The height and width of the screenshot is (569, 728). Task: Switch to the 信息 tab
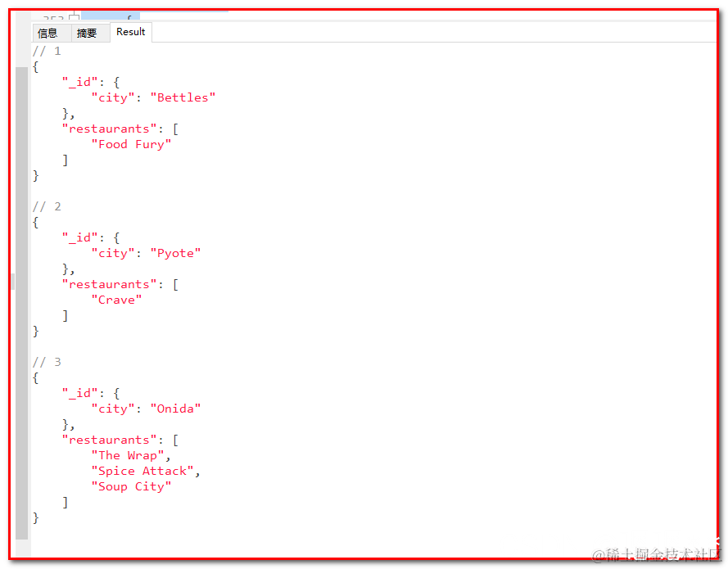coord(51,33)
